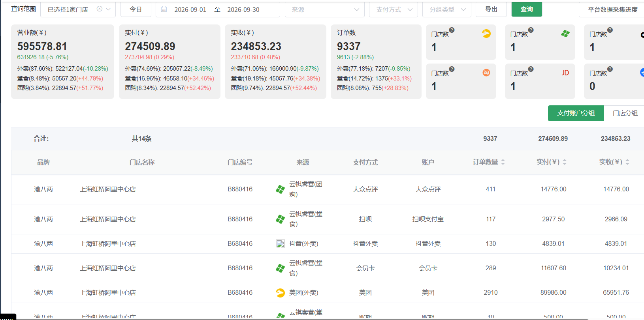Click the broken image icon beside 抖音(外卖)

[280, 244]
